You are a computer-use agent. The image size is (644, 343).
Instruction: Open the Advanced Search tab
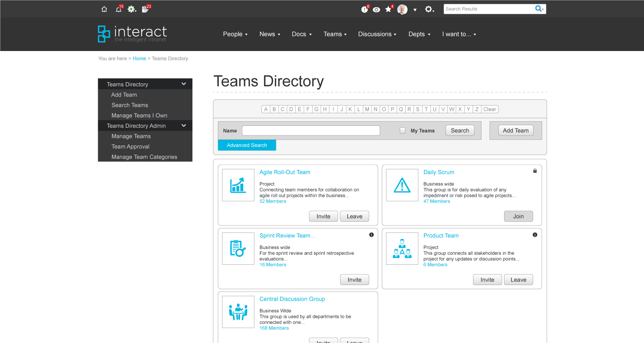click(247, 145)
